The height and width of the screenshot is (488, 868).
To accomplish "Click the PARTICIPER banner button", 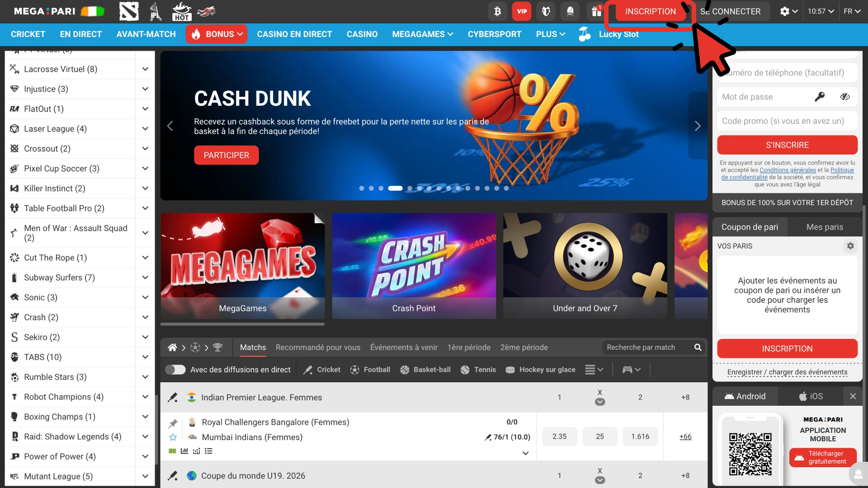I will click(226, 155).
